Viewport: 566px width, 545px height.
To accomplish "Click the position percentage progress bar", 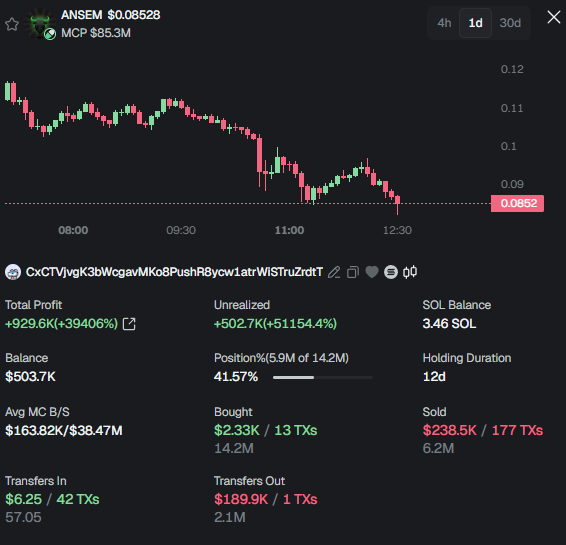I will click(x=323, y=378).
